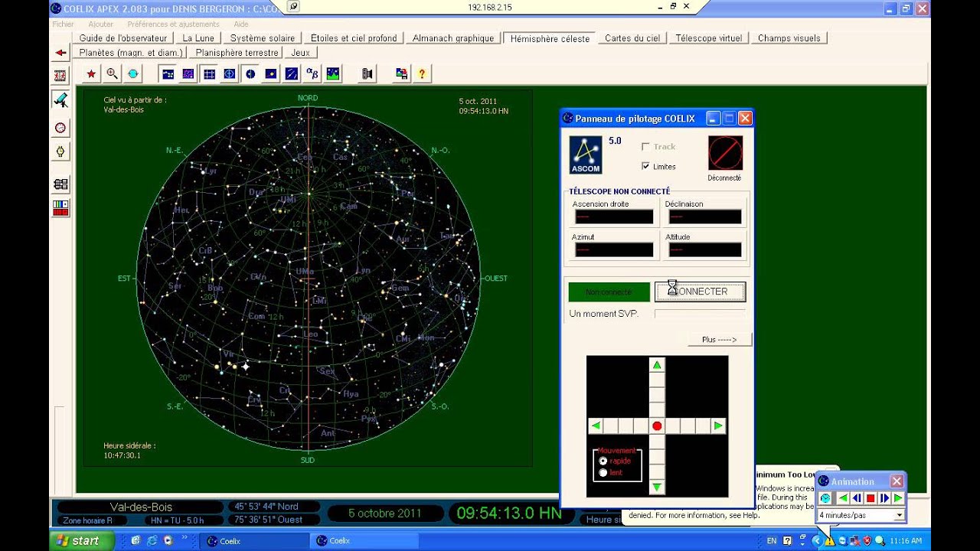Click the colored bars icon in sidebar
Viewport: 980px width, 551px height.
(x=60, y=207)
